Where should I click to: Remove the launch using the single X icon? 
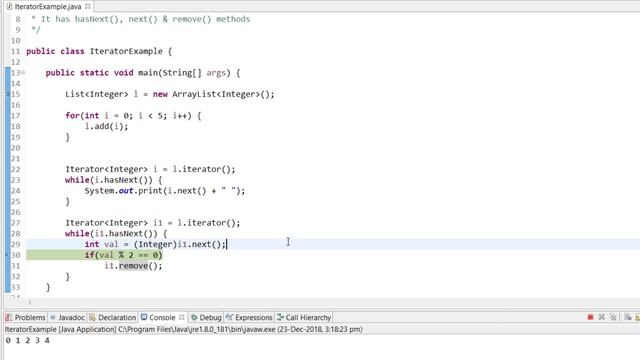(602, 317)
